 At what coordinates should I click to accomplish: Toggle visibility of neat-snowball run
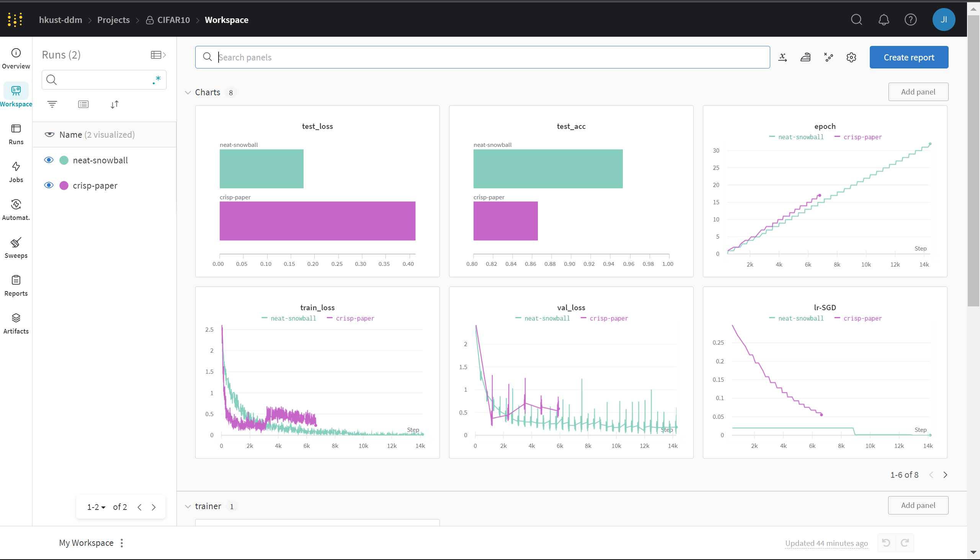(x=49, y=160)
